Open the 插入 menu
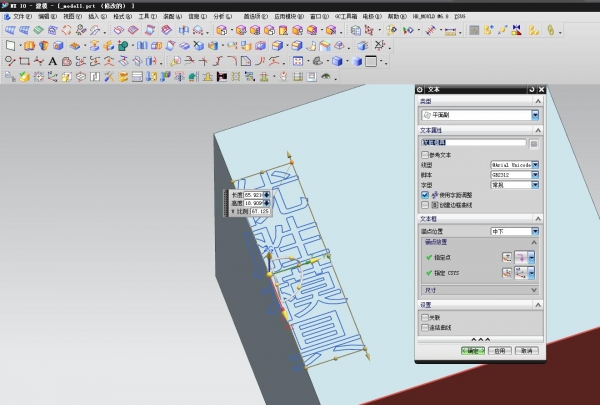Viewport: 600px width, 405px height. (98, 16)
